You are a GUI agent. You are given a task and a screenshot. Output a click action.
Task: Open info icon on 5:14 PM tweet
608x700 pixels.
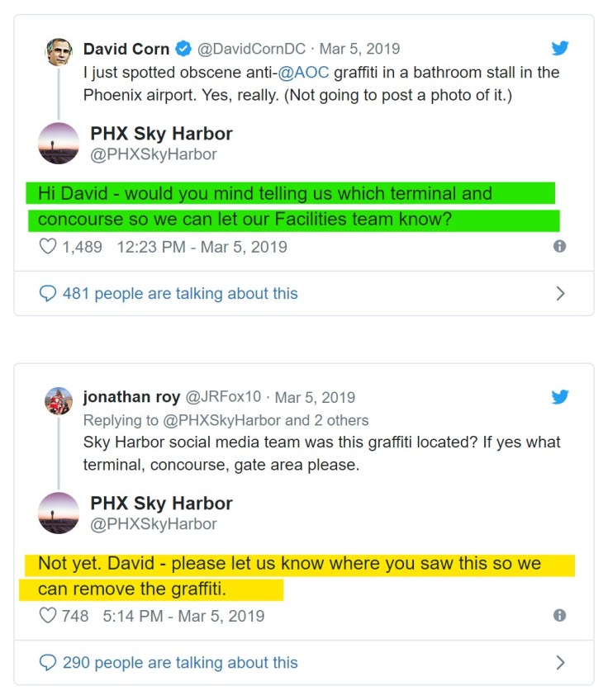[559, 615]
